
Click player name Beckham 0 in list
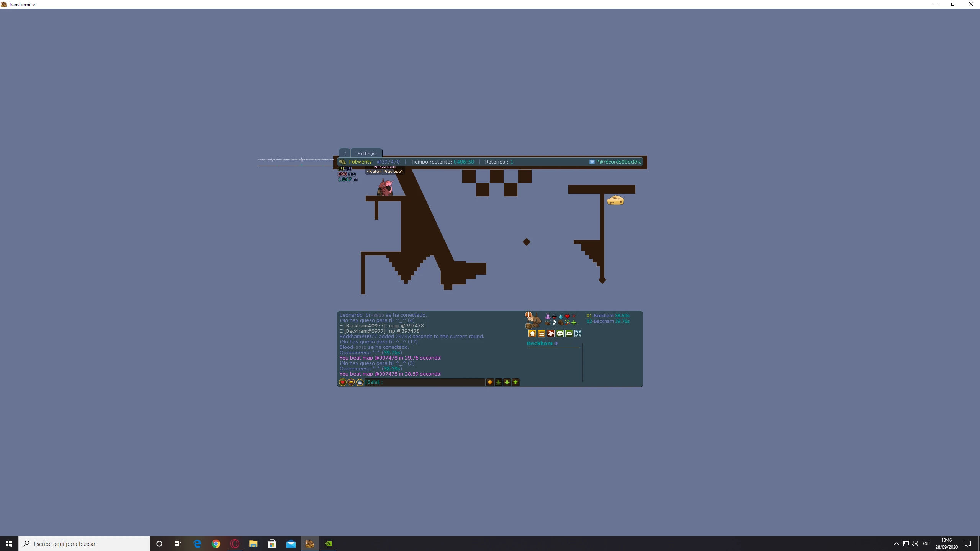pyautogui.click(x=542, y=343)
